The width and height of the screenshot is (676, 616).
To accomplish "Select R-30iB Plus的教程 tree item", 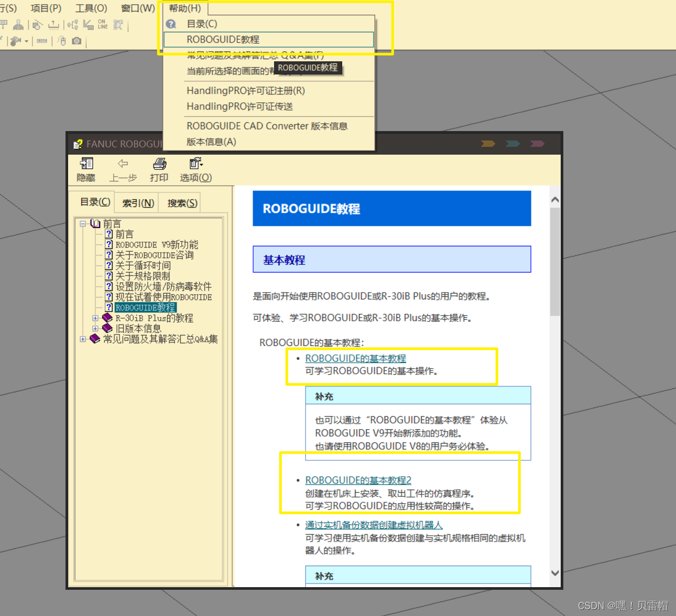I will 154,318.
